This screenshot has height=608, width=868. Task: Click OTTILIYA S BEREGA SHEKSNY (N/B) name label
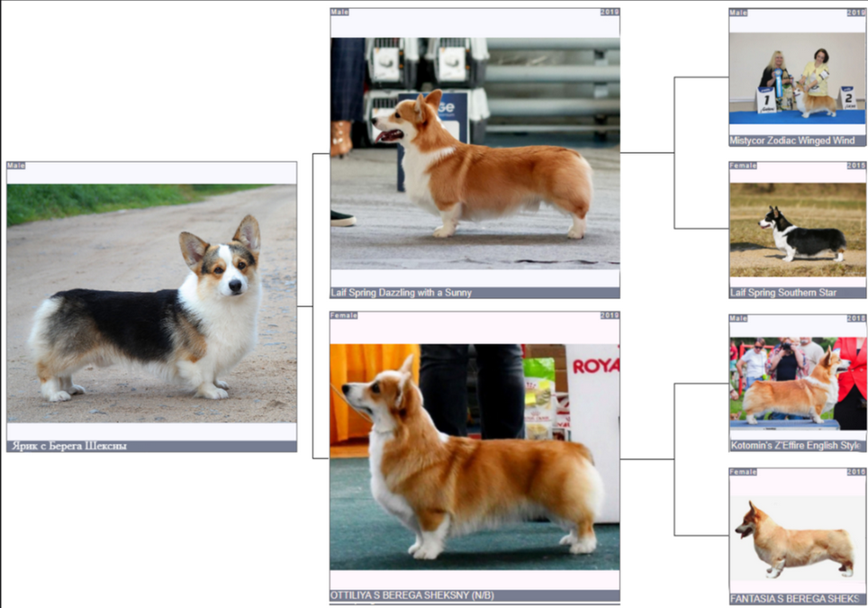(412, 595)
